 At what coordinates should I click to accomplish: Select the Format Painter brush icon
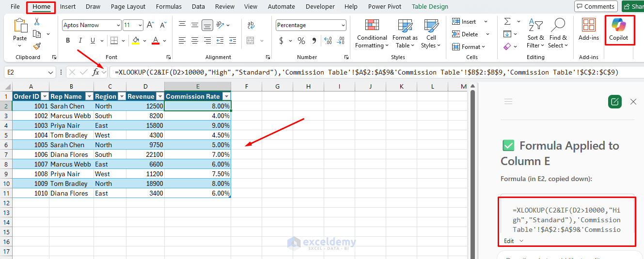point(37,46)
